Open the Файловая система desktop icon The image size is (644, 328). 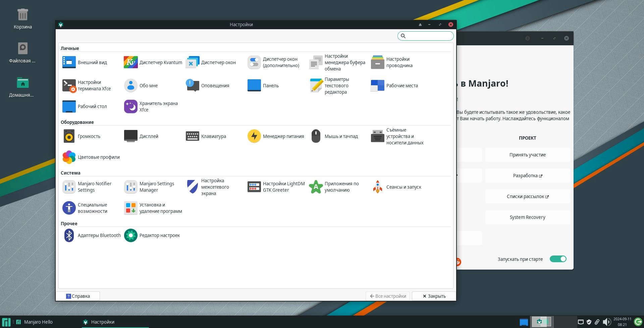tap(22, 52)
